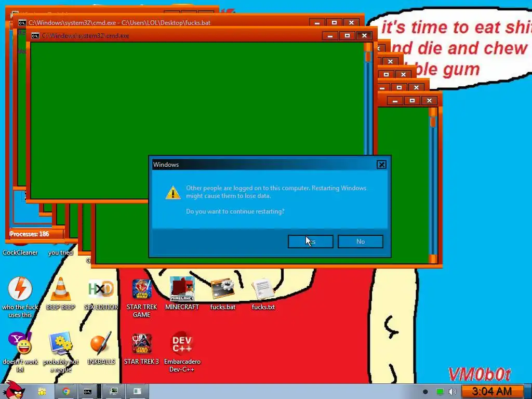Select the INKBALLS desktop icon
The image size is (532, 399).
pos(101,348)
